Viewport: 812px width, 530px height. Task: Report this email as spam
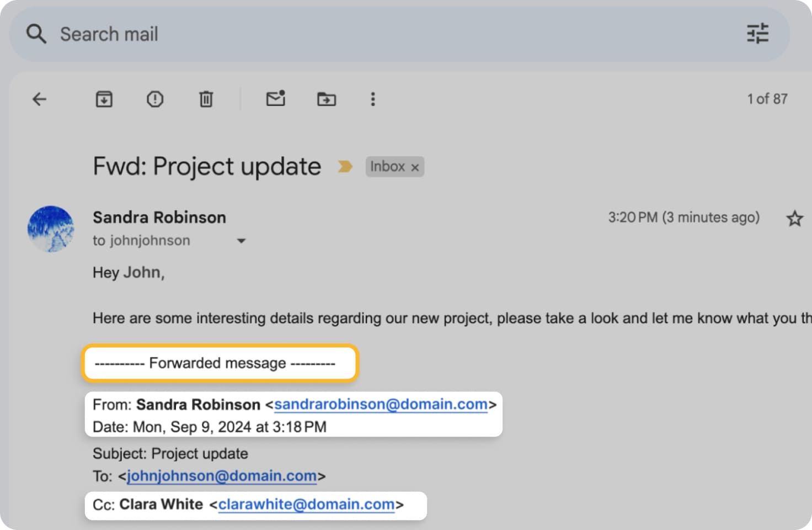154,99
